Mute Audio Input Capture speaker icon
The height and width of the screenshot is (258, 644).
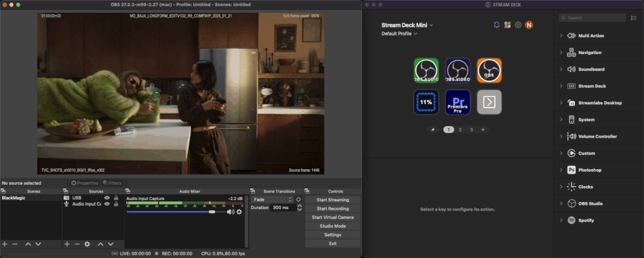pyautogui.click(x=231, y=212)
